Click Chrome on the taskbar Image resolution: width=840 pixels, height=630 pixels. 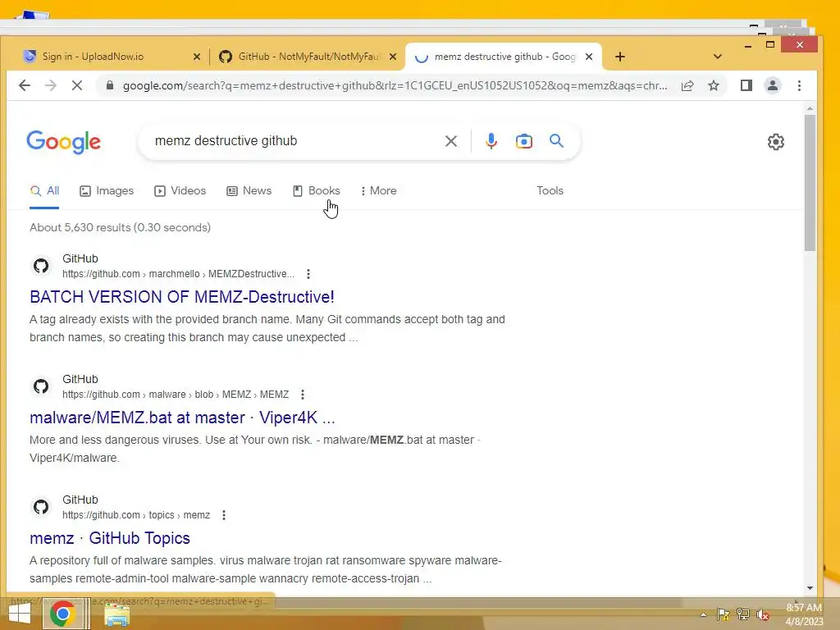(x=62, y=614)
